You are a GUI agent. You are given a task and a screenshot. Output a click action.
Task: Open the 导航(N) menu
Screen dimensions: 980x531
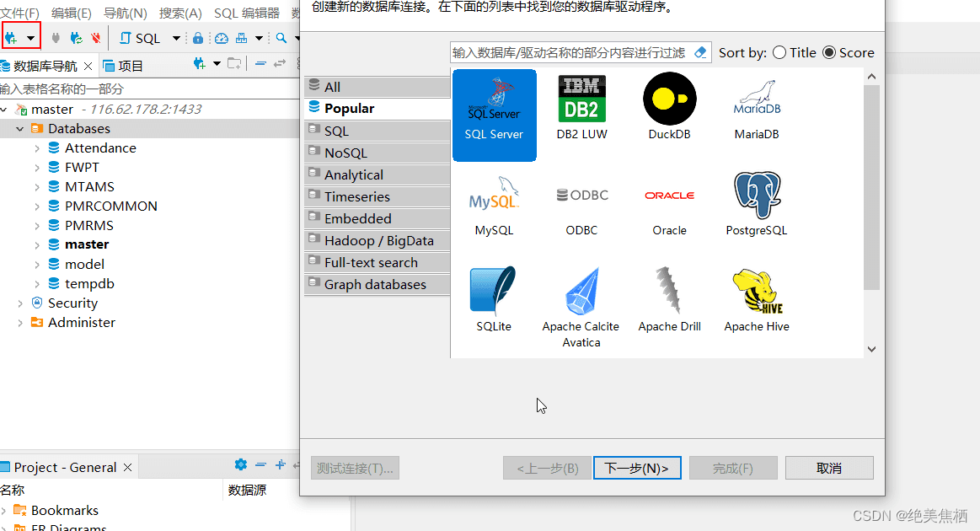pyautogui.click(x=125, y=13)
